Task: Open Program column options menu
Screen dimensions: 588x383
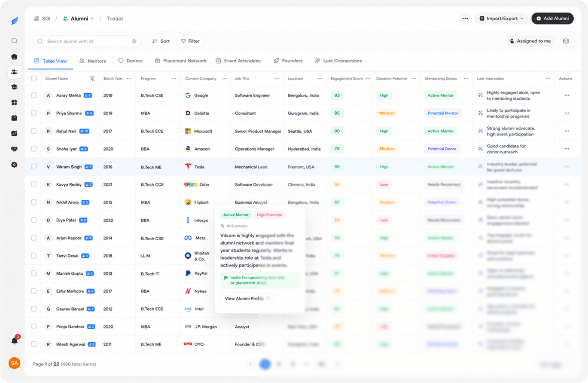Action: (x=174, y=79)
